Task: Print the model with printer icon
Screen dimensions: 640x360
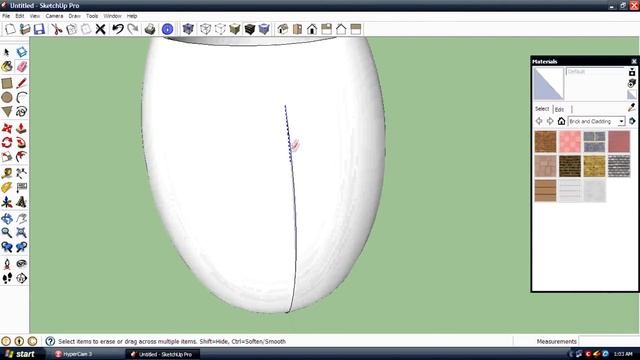Action: 150,29
